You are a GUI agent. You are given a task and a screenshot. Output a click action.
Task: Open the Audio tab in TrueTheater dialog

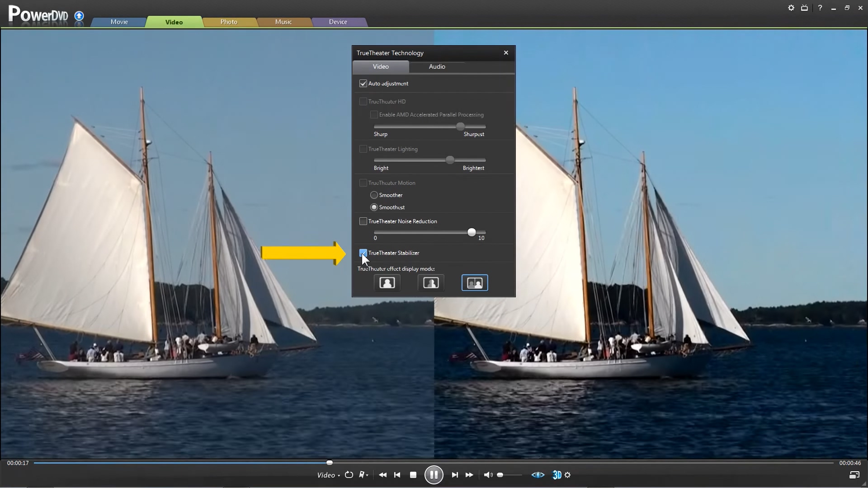tap(437, 67)
